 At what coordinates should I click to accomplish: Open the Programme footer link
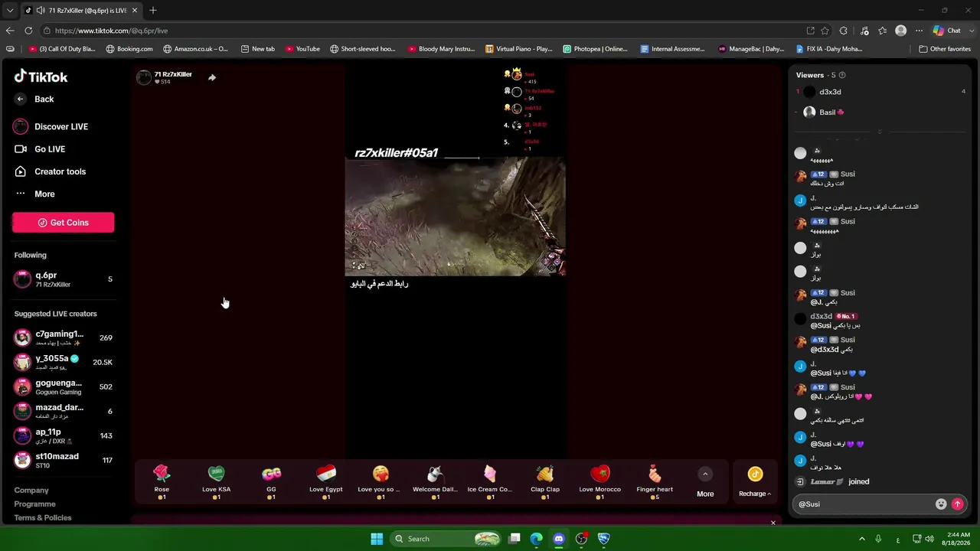35,504
